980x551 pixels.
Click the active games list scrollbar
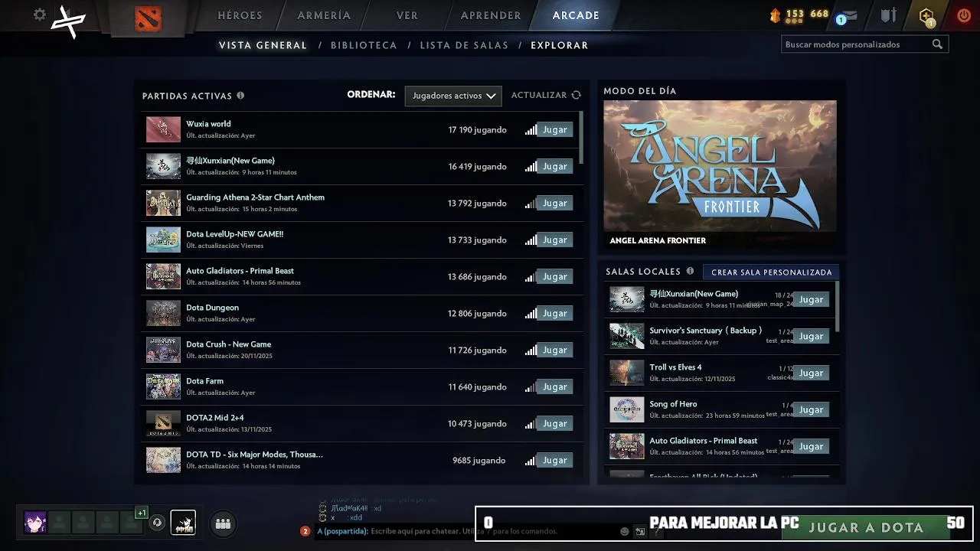point(581,138)
